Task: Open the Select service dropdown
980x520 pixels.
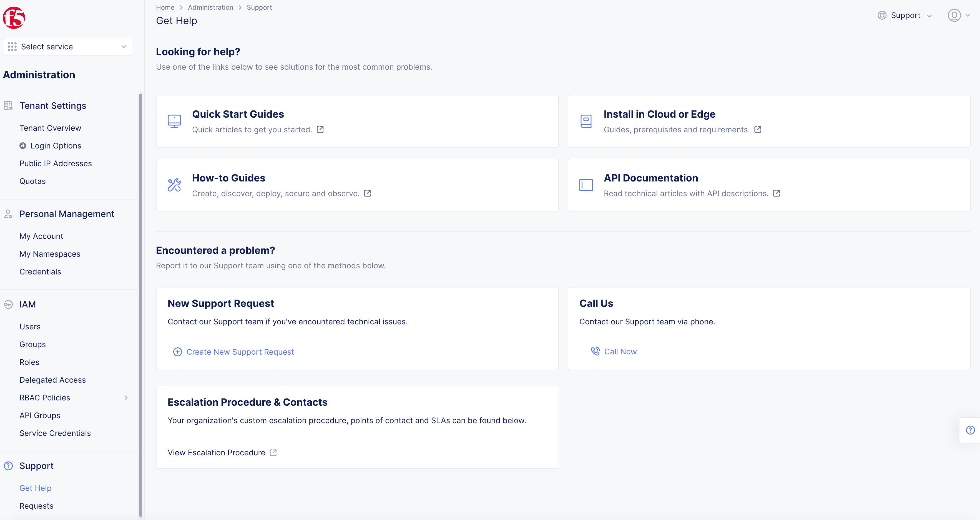Action: (x=68, y=46)
